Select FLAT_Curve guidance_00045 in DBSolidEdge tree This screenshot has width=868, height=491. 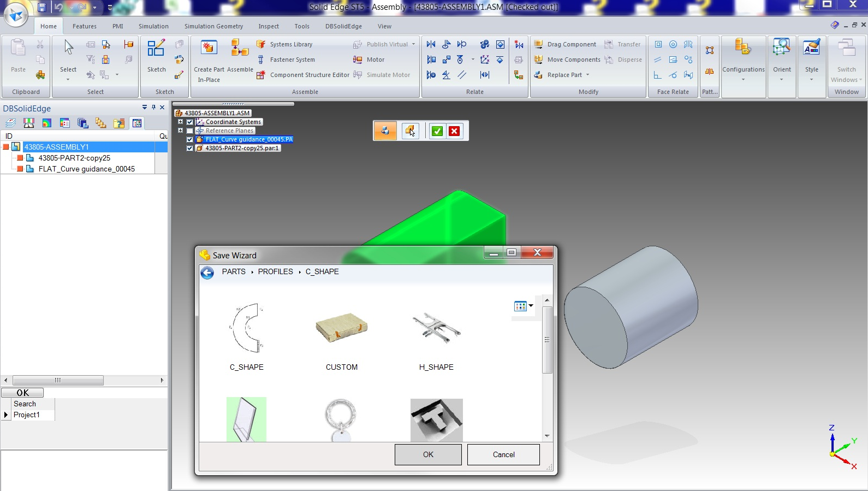(x=87, y=169)
